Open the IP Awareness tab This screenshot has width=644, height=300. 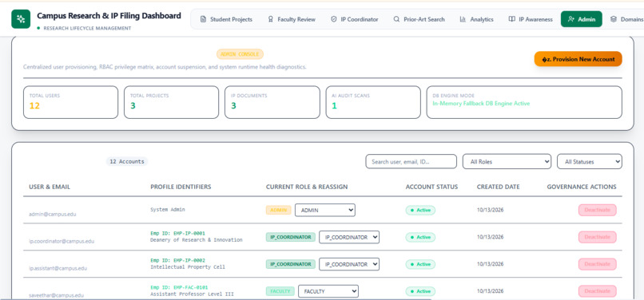(x=531, y=19)
